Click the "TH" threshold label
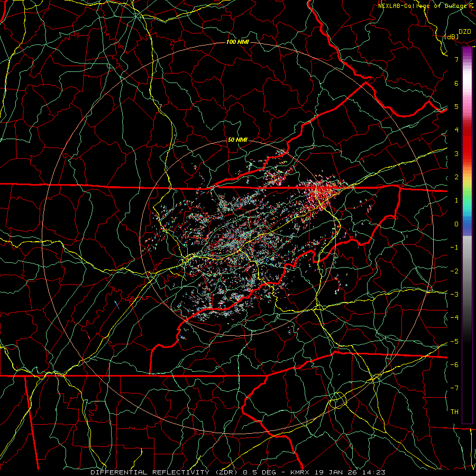 454,411
